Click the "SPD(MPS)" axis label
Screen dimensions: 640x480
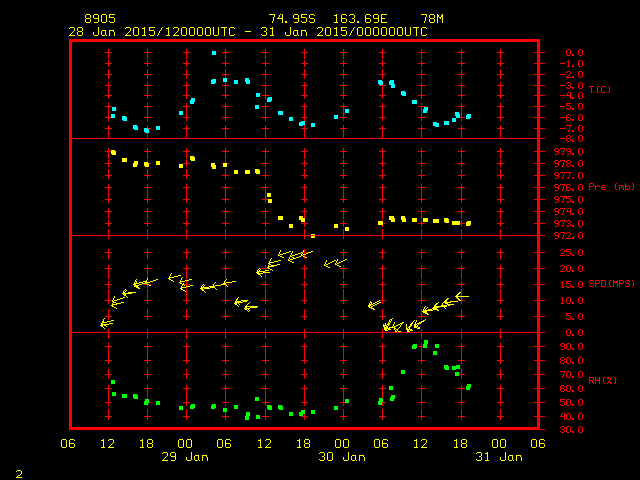point(611,283)
